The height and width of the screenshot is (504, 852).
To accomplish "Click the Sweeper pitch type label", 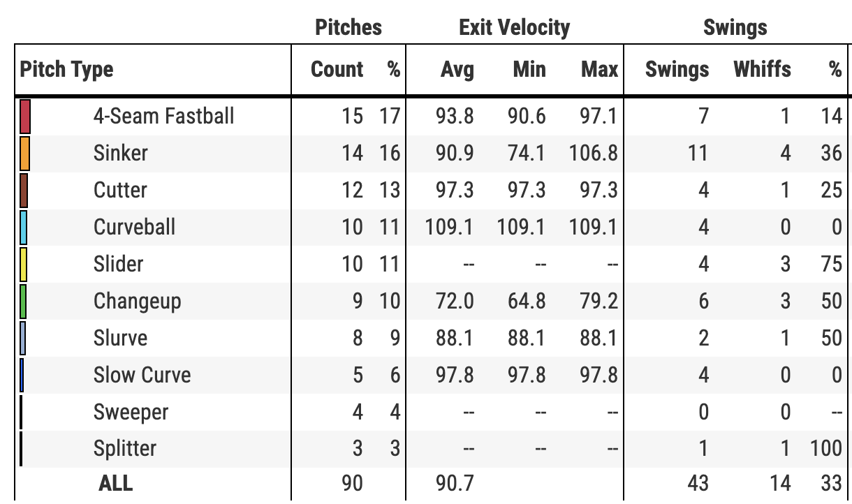I will tap(131, 412).
